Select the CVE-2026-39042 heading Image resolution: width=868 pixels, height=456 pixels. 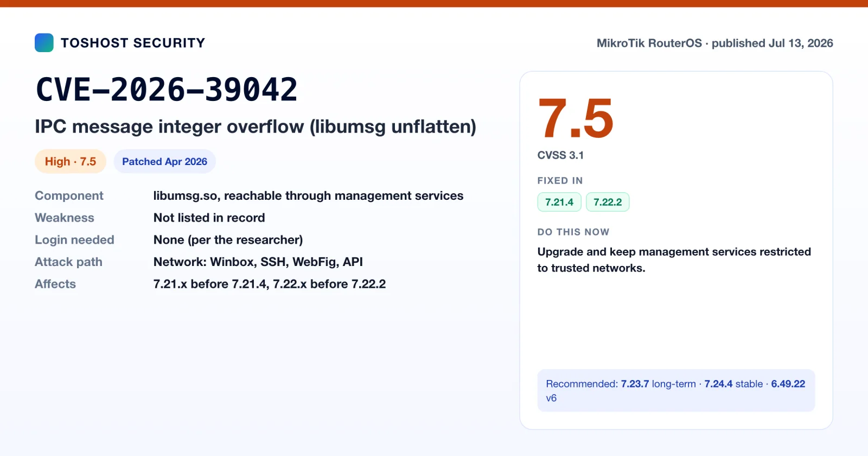(x=167, y=90)
